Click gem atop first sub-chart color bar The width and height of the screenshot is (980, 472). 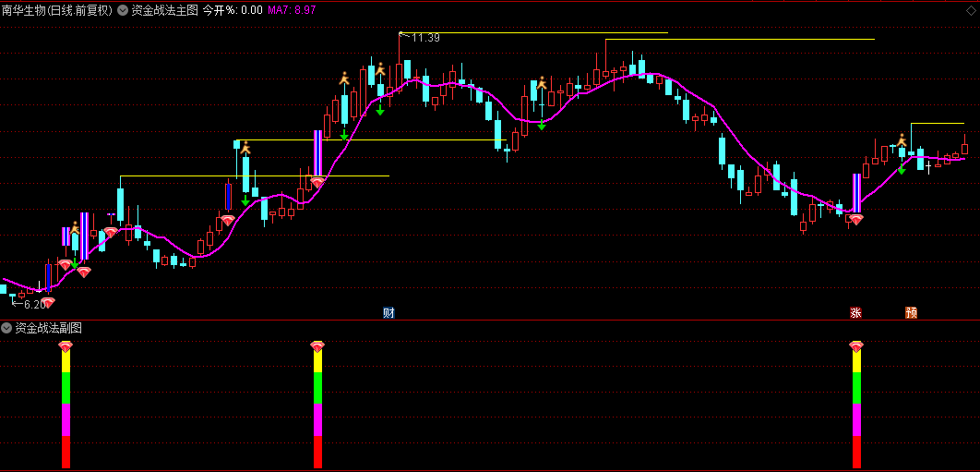point(66,346)
